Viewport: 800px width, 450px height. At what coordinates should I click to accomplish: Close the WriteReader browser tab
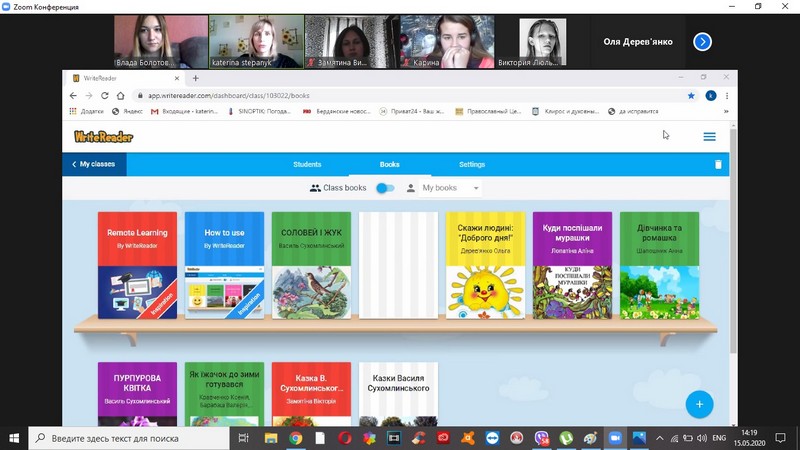[177, 78]
